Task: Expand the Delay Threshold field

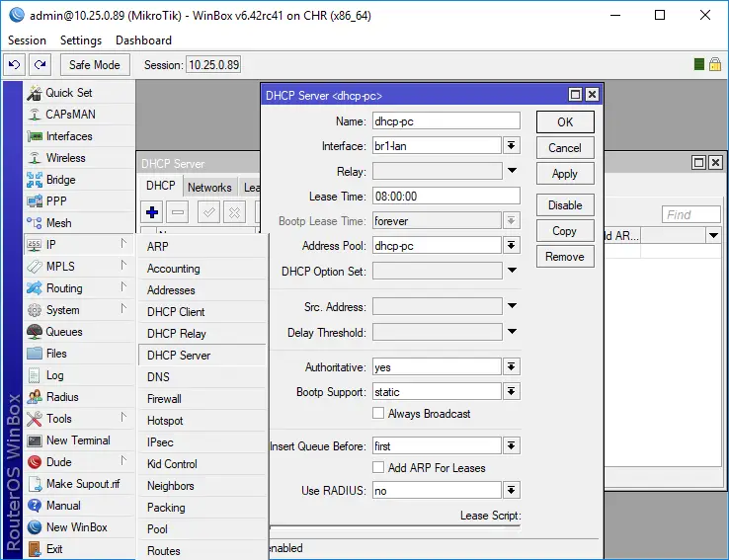Action: (512, 331)
